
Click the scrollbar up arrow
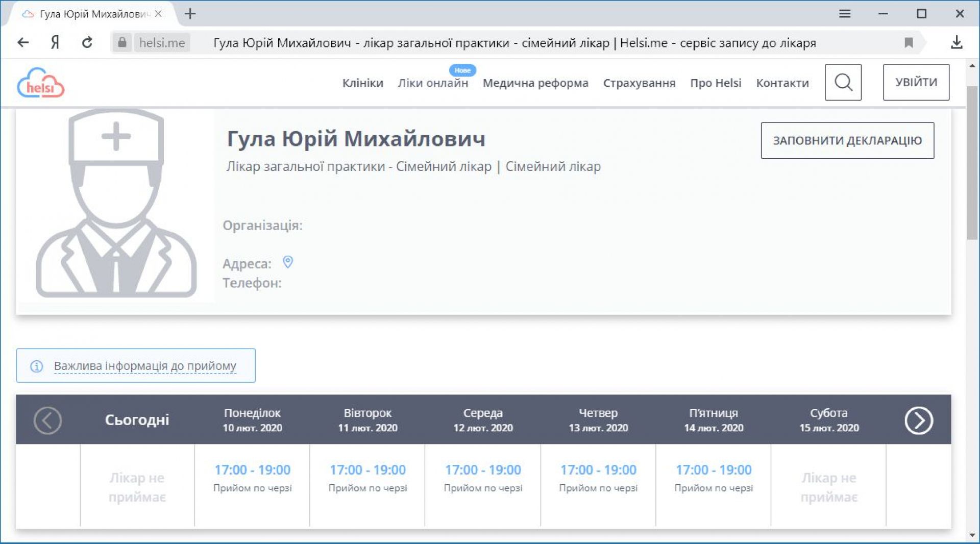point(973,66)
